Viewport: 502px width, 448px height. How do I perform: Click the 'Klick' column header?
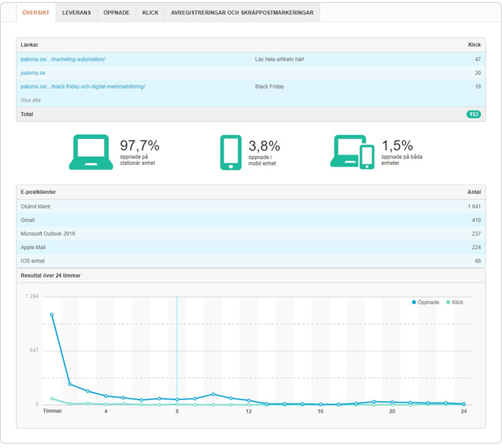[474, 45]
